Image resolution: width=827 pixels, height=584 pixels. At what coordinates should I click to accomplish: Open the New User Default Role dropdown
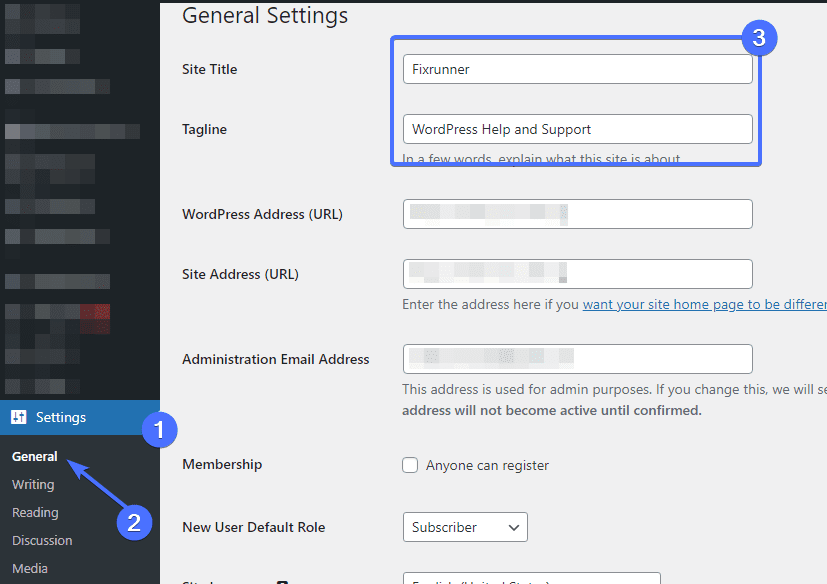465,527
